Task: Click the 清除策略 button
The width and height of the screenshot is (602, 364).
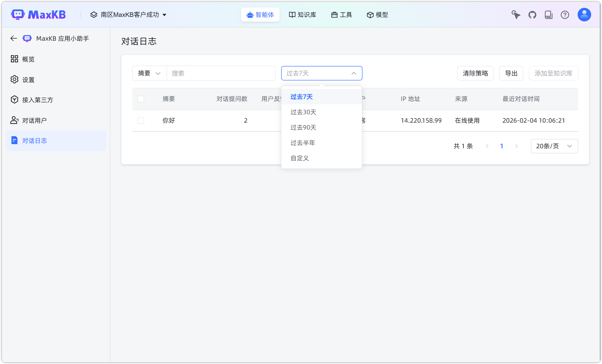Action: [475, 73]
